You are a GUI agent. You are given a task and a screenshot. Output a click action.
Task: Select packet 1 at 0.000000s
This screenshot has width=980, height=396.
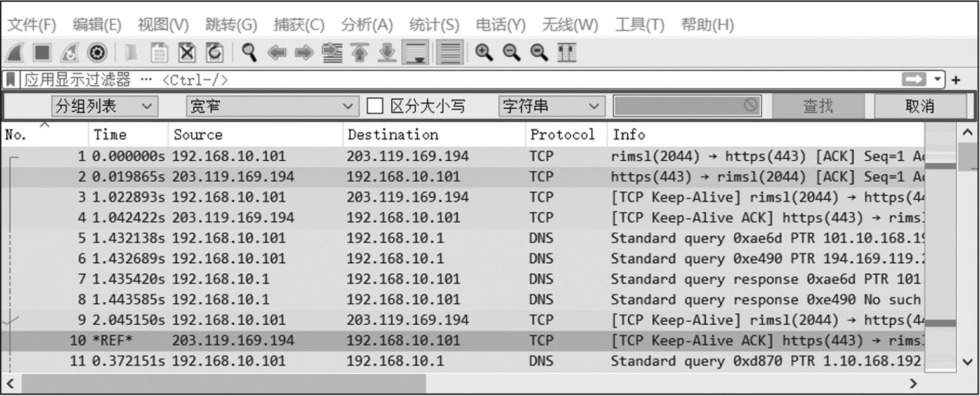tap(463, 156)
